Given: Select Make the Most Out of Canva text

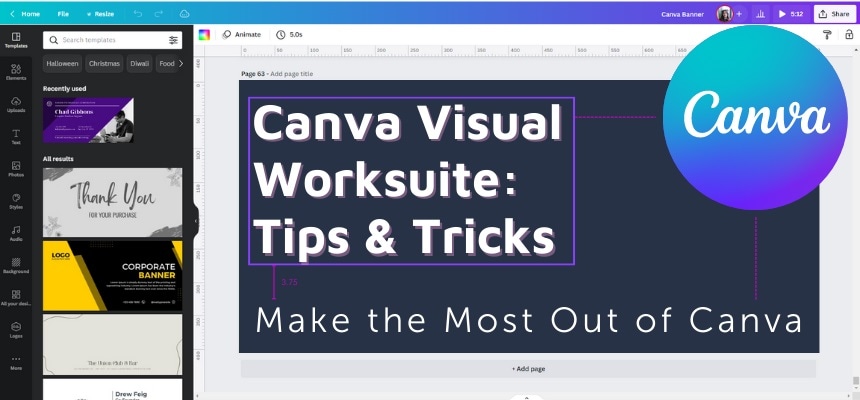Looking at the screenshot, I should 529,320.
